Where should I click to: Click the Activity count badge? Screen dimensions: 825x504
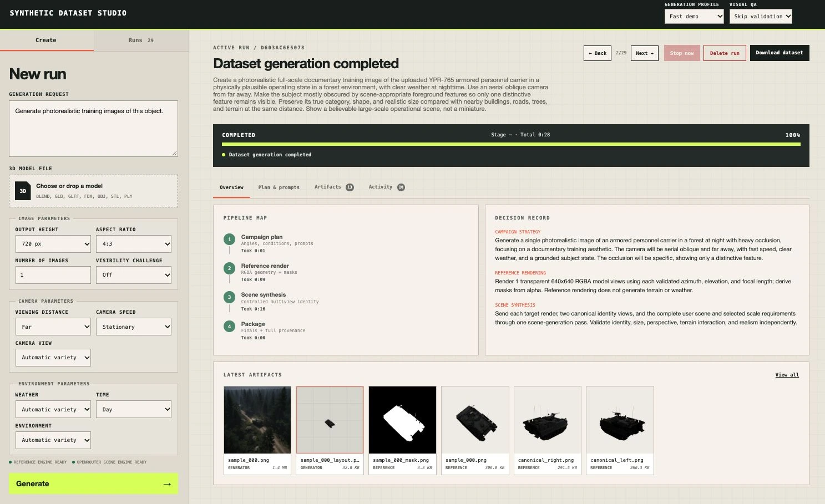tap(401, 187)
